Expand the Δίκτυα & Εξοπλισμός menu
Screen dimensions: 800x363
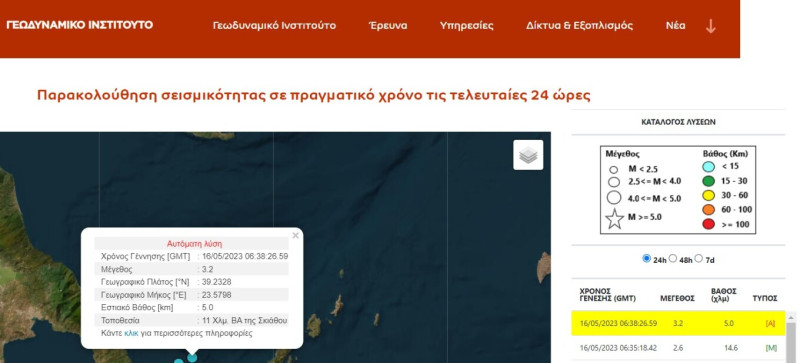click(x=579, y=26)
